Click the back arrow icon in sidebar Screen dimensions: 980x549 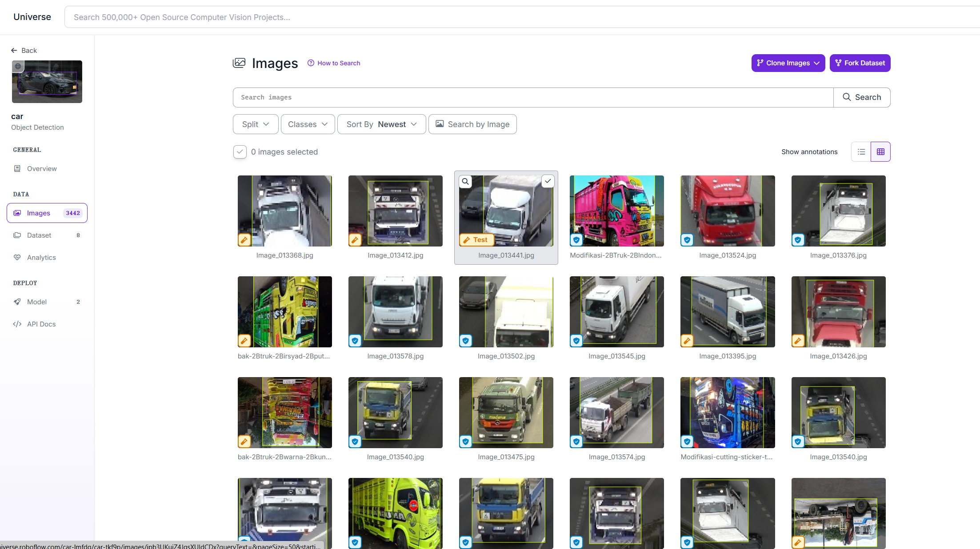click(x=14, y=50)
